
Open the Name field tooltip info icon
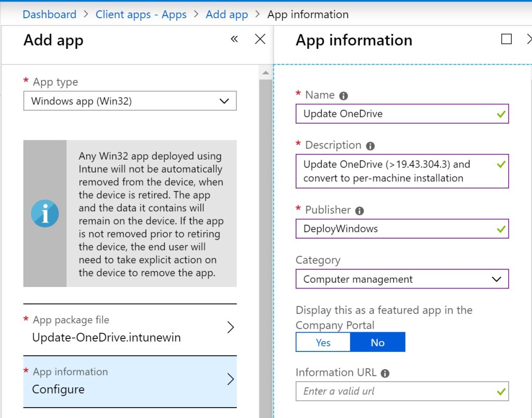[344, 95]
